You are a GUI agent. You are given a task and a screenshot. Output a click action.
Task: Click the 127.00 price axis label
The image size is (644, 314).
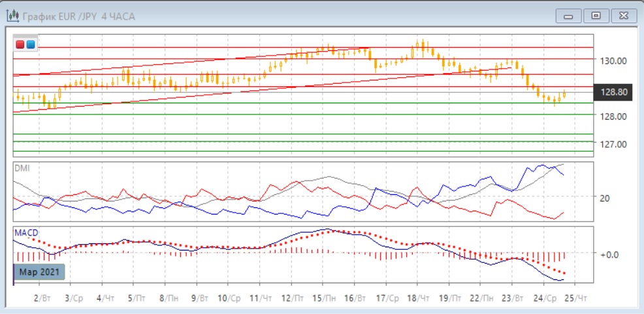point(614,145)
